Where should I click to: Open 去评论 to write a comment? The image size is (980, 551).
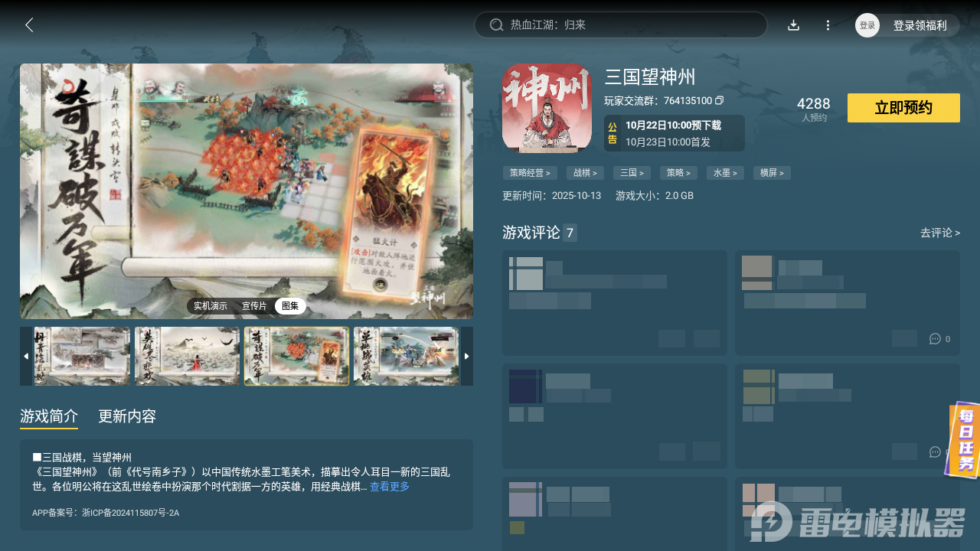tap(940, 233)
